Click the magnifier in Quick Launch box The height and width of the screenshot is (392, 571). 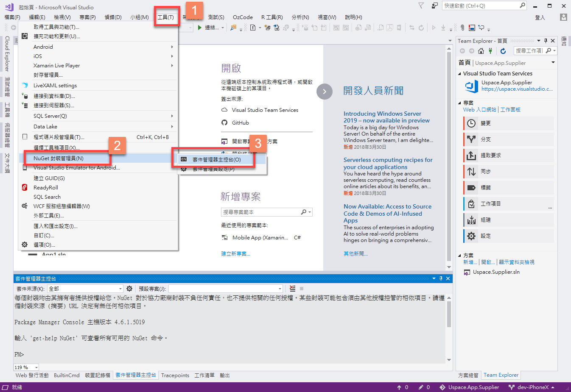coord(522,6)
